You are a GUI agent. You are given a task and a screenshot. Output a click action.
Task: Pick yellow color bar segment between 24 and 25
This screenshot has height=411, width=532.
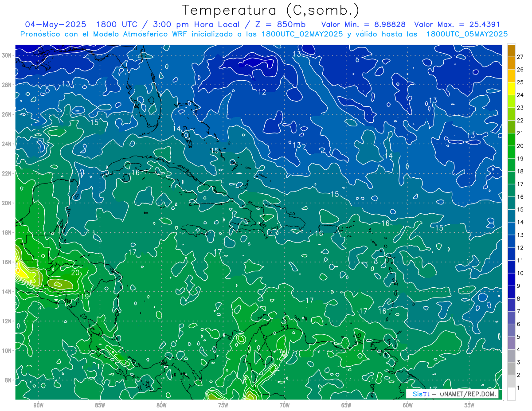point(511,88)
